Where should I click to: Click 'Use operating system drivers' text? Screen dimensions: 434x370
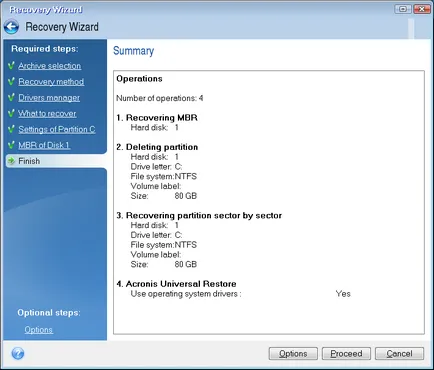(x=186, y=294)
